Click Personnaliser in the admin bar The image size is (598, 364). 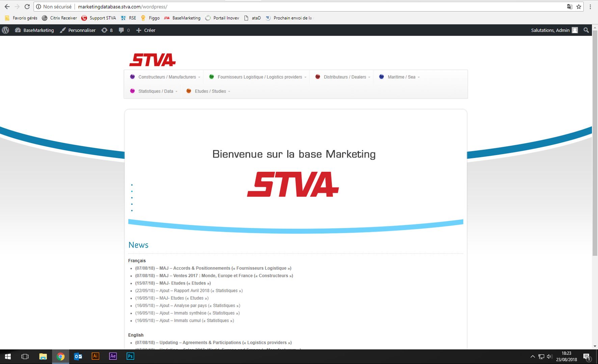[x=78, y=30]
